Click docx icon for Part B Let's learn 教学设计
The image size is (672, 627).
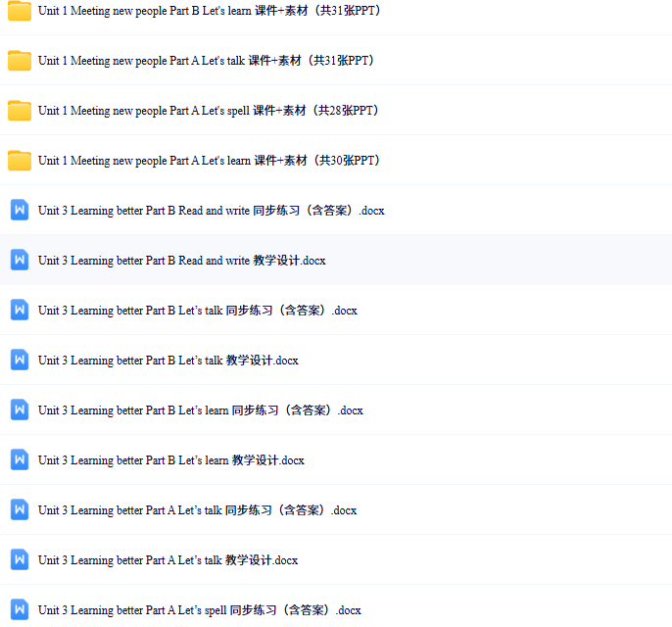tap(20, 460)
